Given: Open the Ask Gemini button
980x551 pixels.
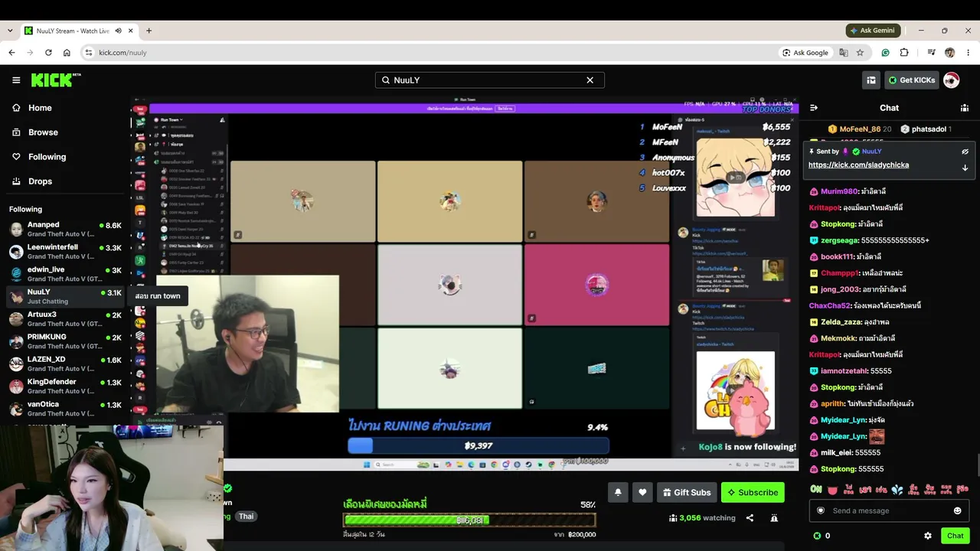Looking at the screenshot, I should pos(872,31).
